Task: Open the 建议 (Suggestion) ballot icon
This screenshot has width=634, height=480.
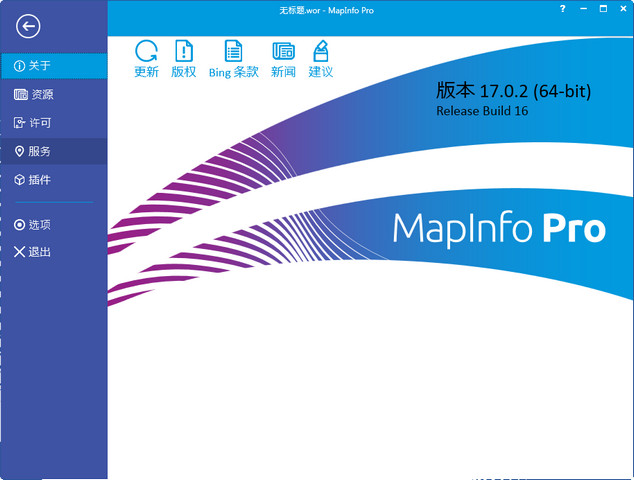Action: [321, 59]
